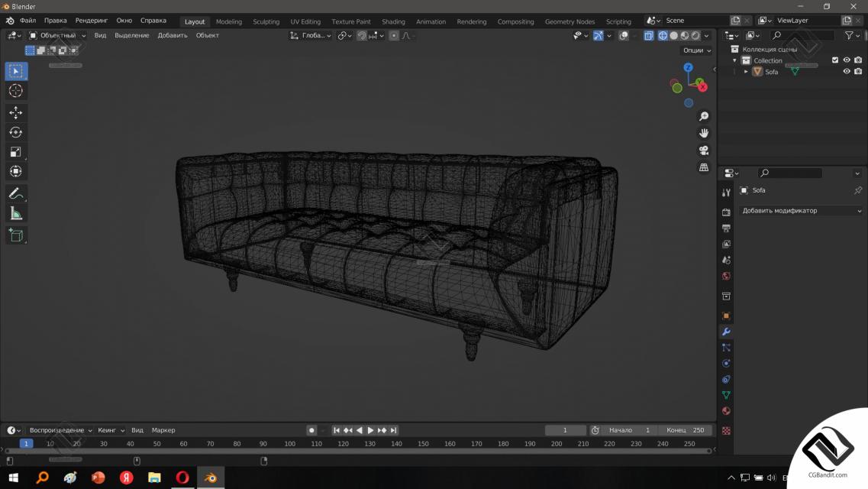Hide the Sofa object in viewport

click(846, 72)
